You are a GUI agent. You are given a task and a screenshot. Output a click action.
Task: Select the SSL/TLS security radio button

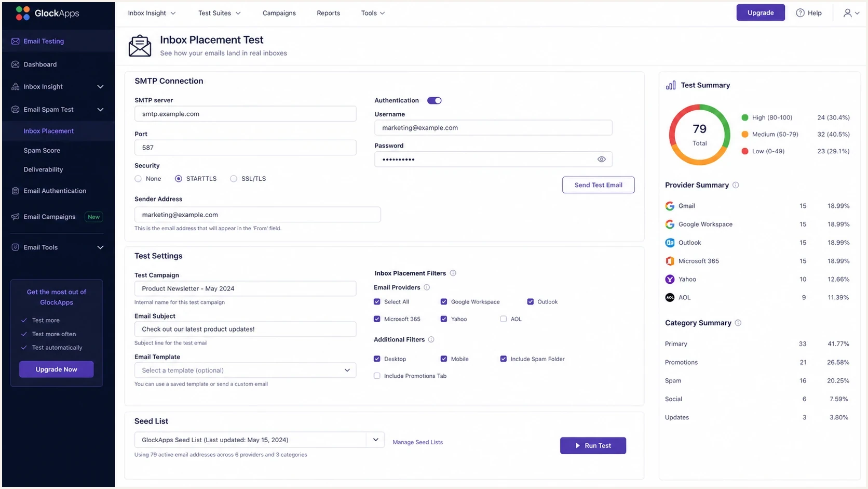(234, 179)
